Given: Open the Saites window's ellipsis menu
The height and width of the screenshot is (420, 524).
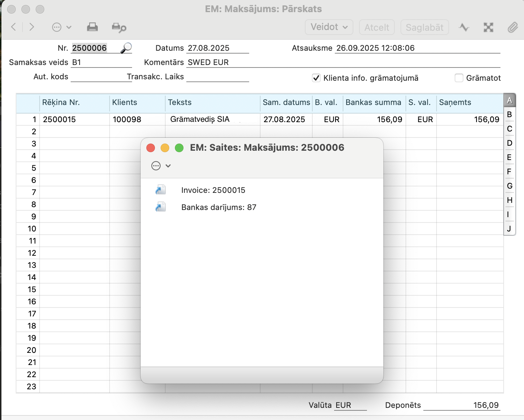Looking at the screenshot, I should coord(161,166).
